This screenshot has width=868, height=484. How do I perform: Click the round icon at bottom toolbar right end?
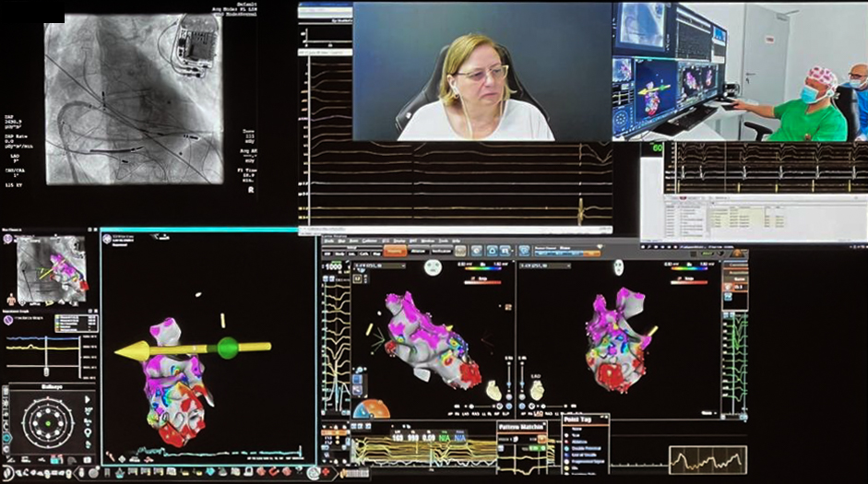pyautogui.click(x=314, y=473)
